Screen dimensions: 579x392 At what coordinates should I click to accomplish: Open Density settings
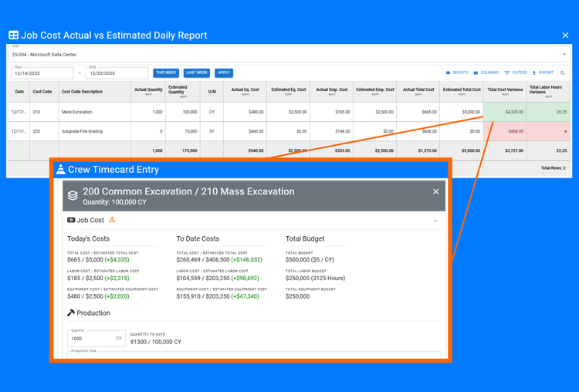[457, 73]
